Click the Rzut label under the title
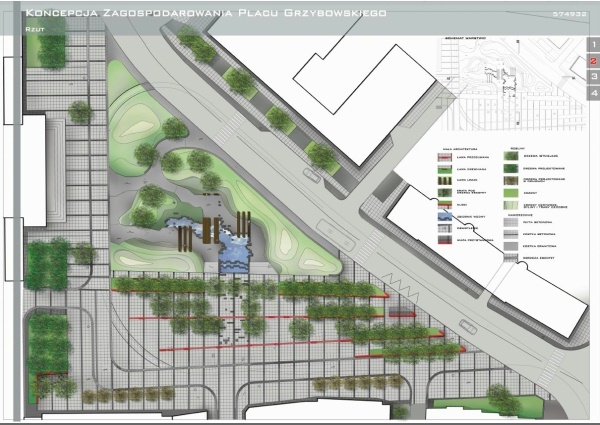Viewport: 600px width, 425px height. pyautogui.click(x=34, y=31)
